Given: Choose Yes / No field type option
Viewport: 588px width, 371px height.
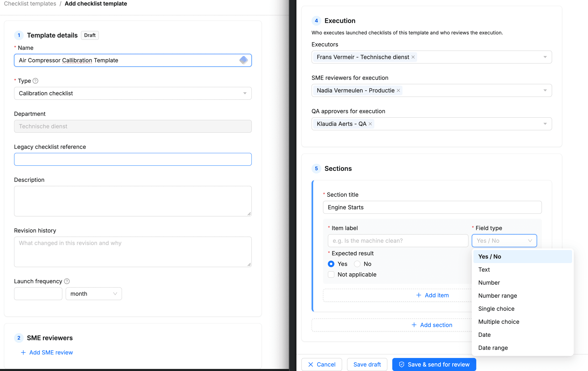Looking at the screenshot, I should 523,257.
